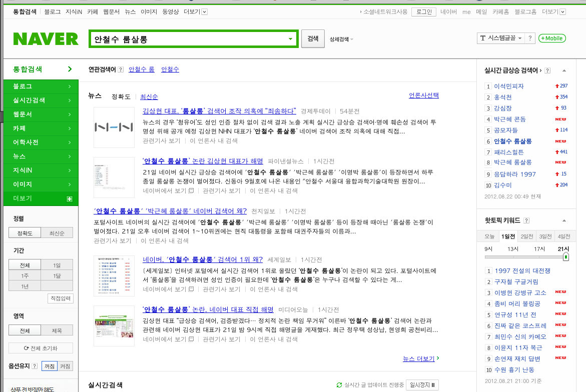The width and height of the screenshot is (586, 392).
Task: Collapse 실시간 급상승 검색어 panel
Action: (x=564, y=70)
